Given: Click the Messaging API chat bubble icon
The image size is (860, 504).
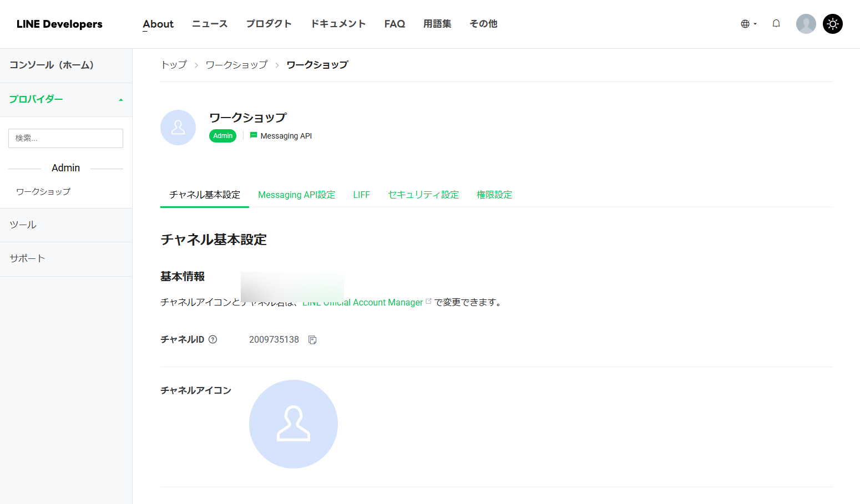Looking at the screenshot, I should 253,135.
